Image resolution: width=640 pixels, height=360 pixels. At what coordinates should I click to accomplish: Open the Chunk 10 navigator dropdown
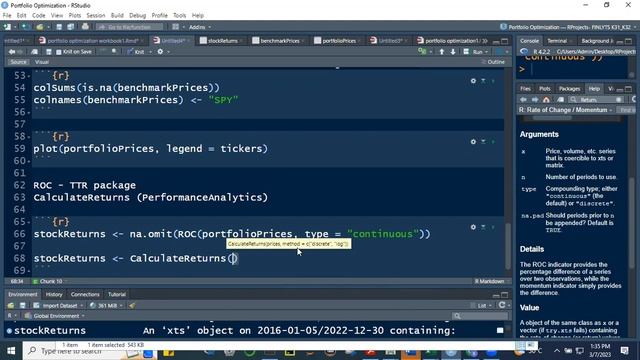pos(49,281)
